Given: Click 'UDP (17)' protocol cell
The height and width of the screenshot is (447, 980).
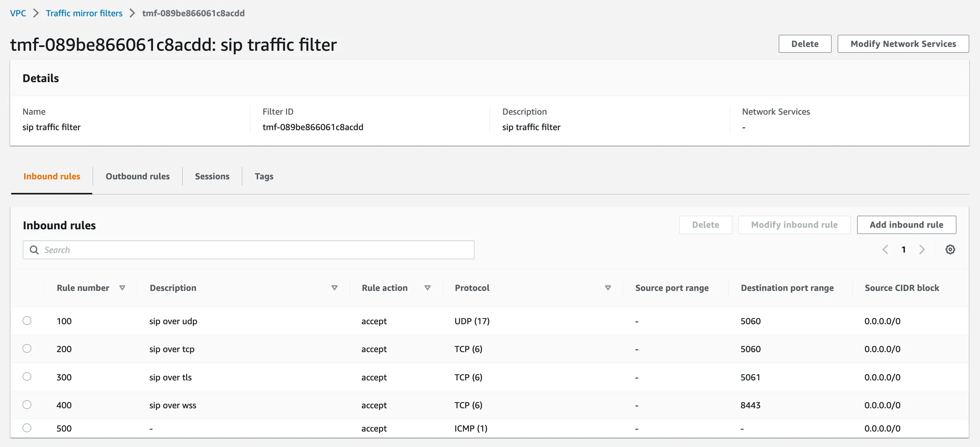Looking at the screenshot, I should [472, 321].
